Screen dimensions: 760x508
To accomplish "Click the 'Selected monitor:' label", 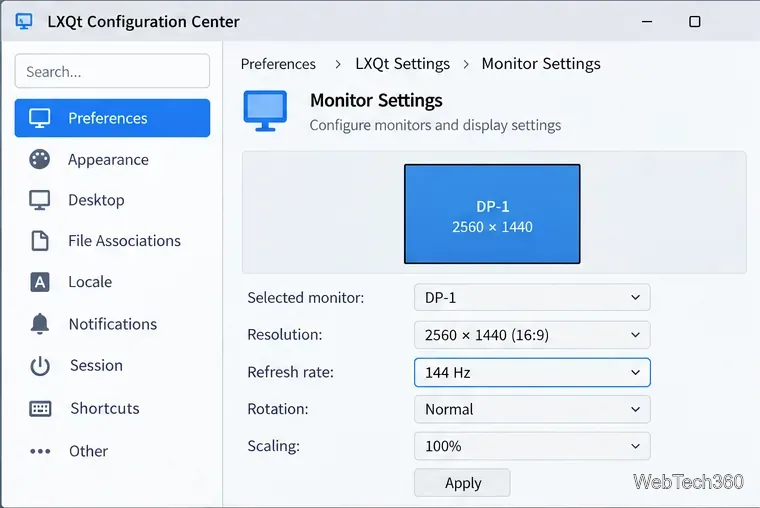I will pos(305,298).
